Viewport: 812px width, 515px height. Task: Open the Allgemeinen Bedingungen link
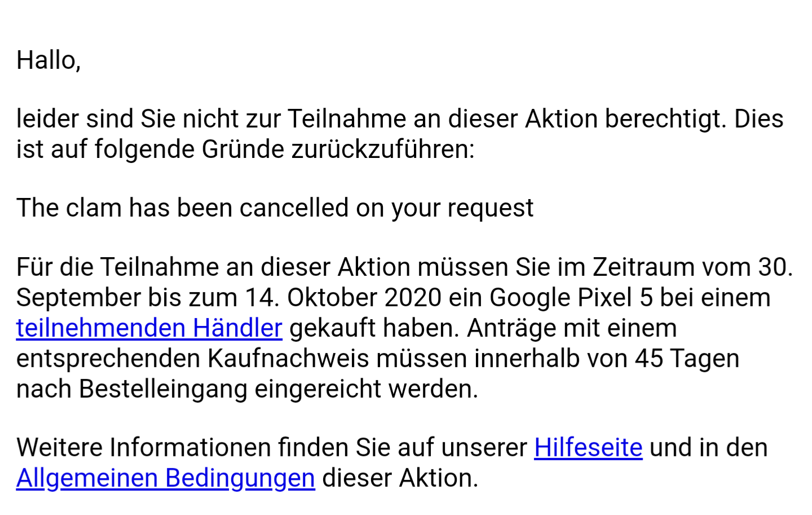point(165,478)
